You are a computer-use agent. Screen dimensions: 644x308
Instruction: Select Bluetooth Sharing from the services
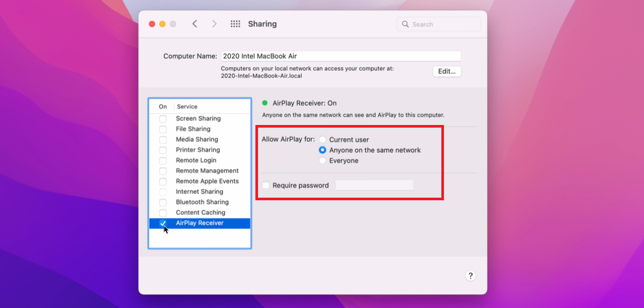pyautogui.click(x=201, y=202)
